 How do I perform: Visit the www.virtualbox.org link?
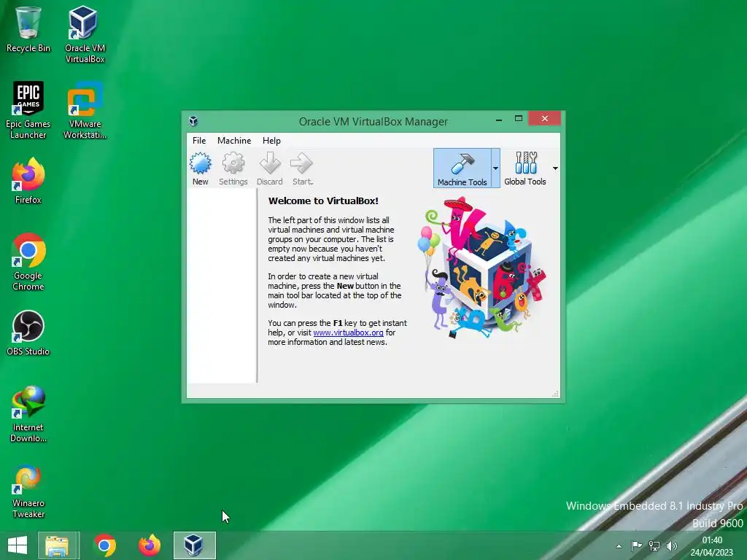[x=348, y=332]
